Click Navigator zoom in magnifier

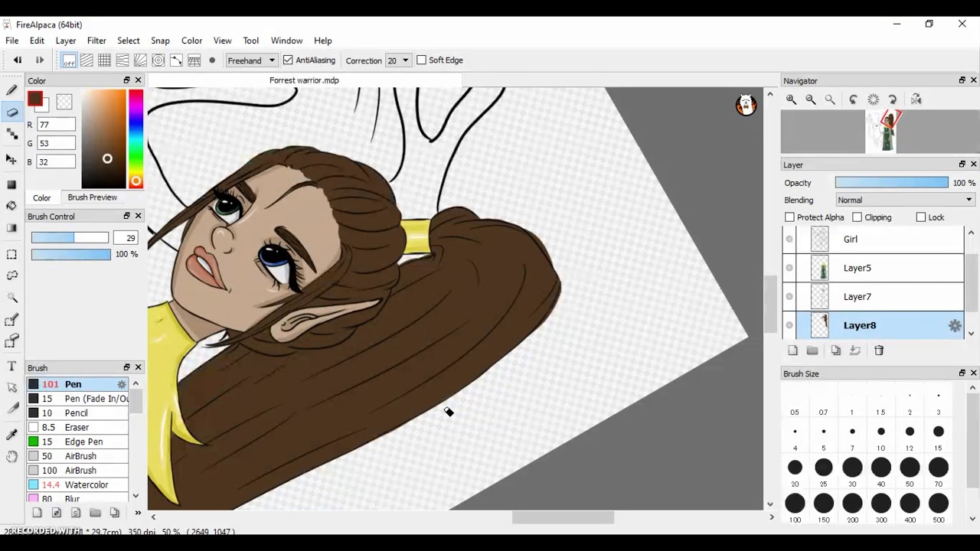pyautogui.click(x=791, y=99)
